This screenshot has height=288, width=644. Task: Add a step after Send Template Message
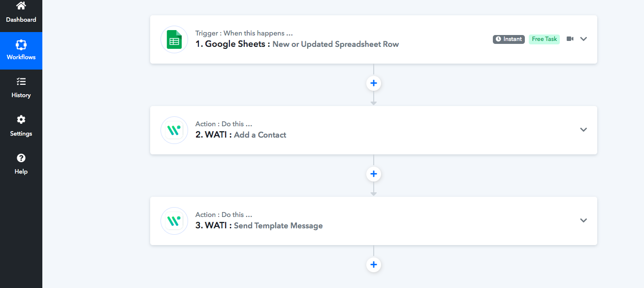point(374,265)
